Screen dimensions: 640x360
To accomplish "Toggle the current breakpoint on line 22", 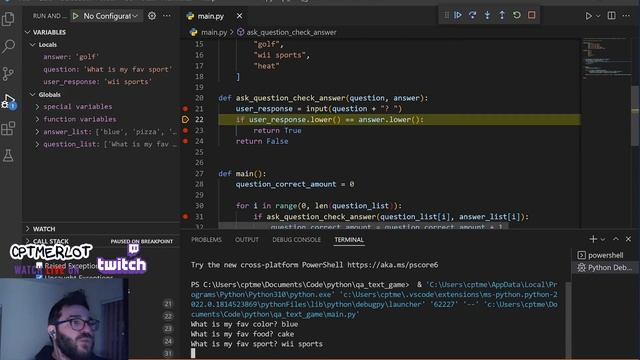I will pyautogui.click(x=185, y=120).
